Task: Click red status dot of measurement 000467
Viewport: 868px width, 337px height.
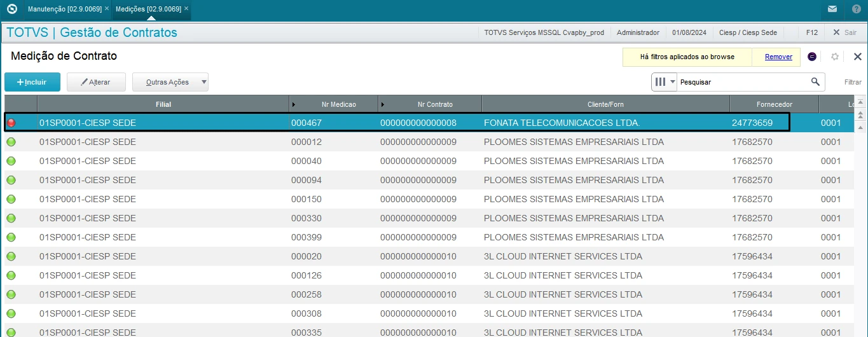Action: (x=11, y=123)
